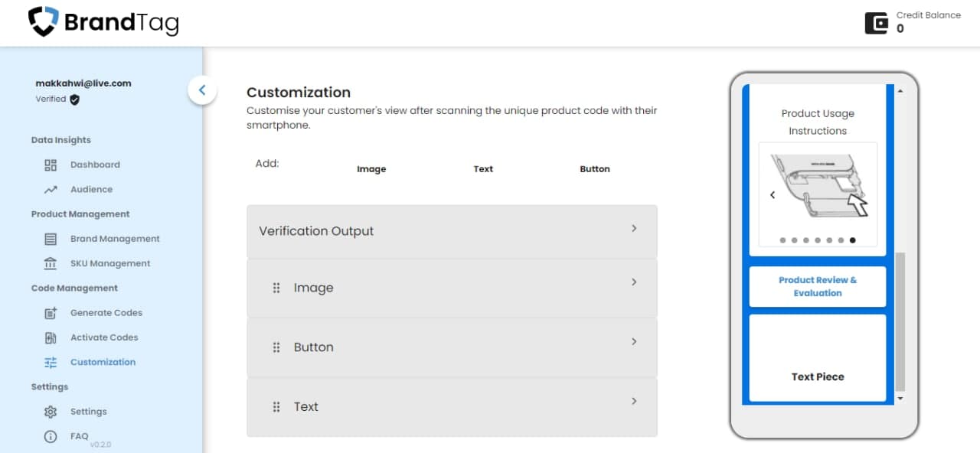980x453 pixels.
Task: Click the Product Review & Evaluation button
Action: tap(818, 286)
